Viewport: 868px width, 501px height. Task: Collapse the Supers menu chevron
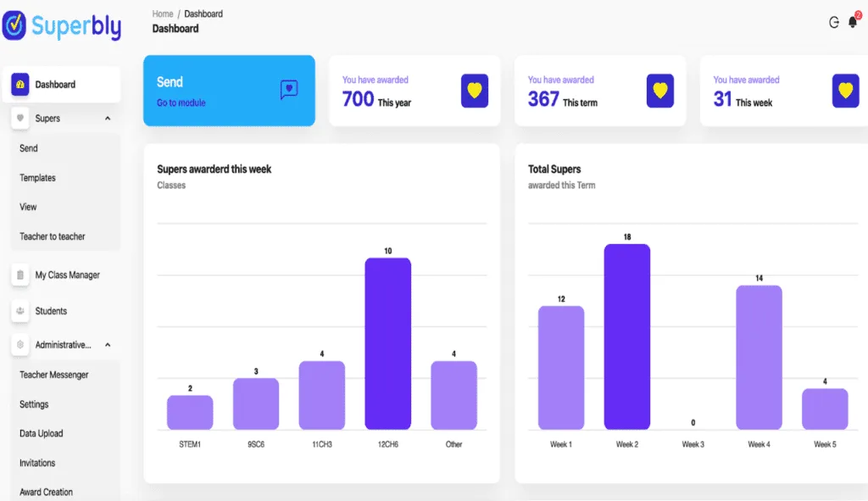(x=108, y=119)
